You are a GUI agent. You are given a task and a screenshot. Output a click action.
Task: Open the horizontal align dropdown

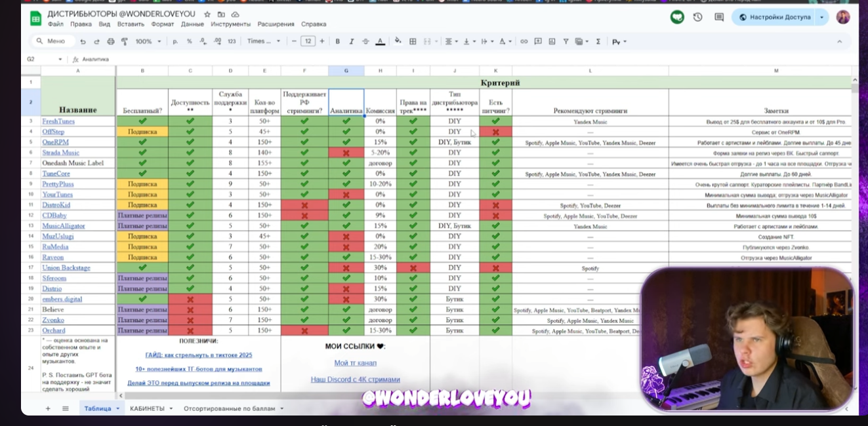[451, 41]
